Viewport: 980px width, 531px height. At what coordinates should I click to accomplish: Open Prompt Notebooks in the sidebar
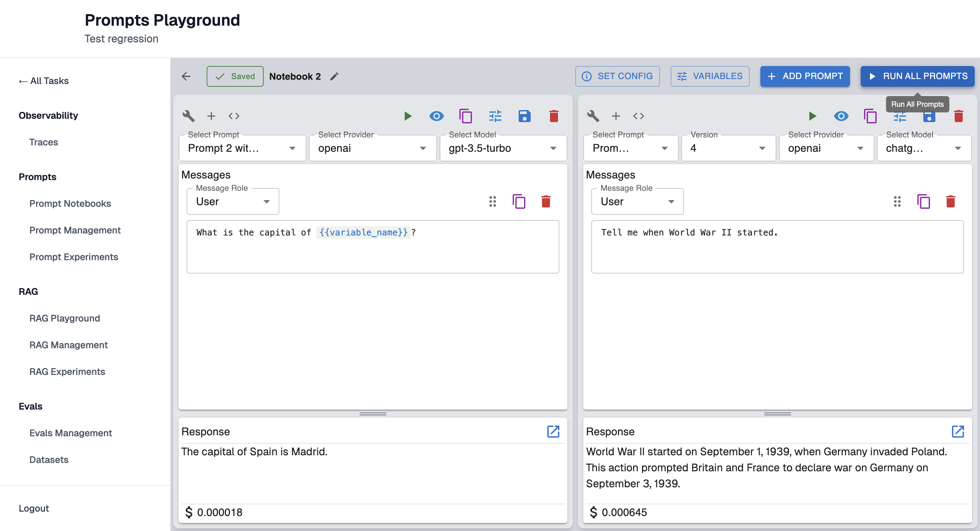pos(70,203)
